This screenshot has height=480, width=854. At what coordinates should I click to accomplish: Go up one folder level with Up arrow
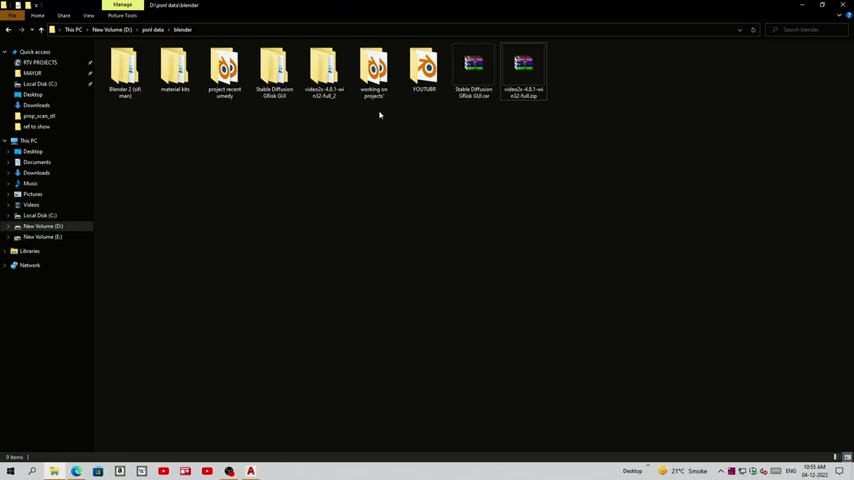(x=41, y=30)
